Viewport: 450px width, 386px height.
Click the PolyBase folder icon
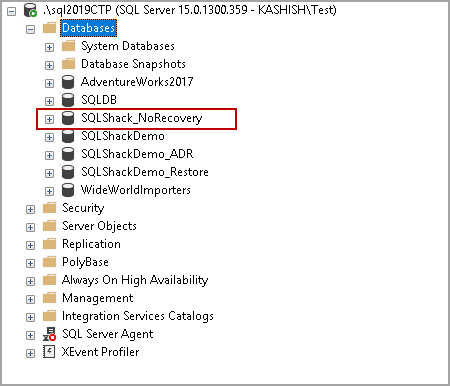[49, 262]
